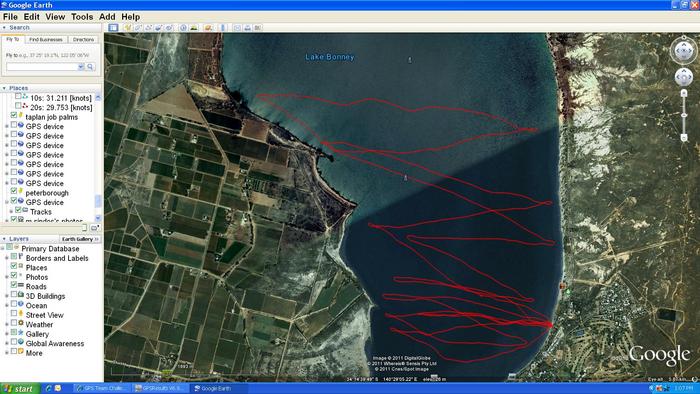
Task: Open the Fly To search history dropdown
Action: 81,67
